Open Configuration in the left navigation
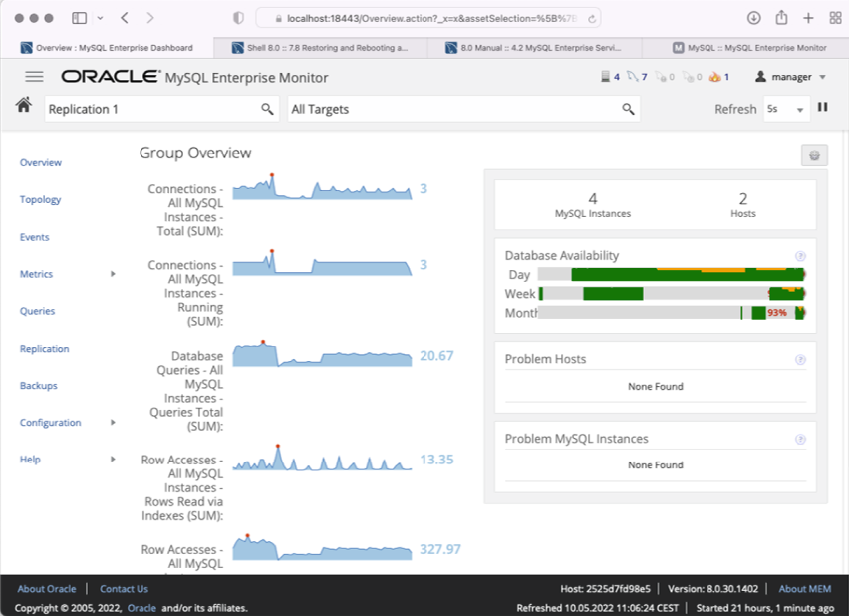Screen dimensions: 849x616 click(51, 422)
